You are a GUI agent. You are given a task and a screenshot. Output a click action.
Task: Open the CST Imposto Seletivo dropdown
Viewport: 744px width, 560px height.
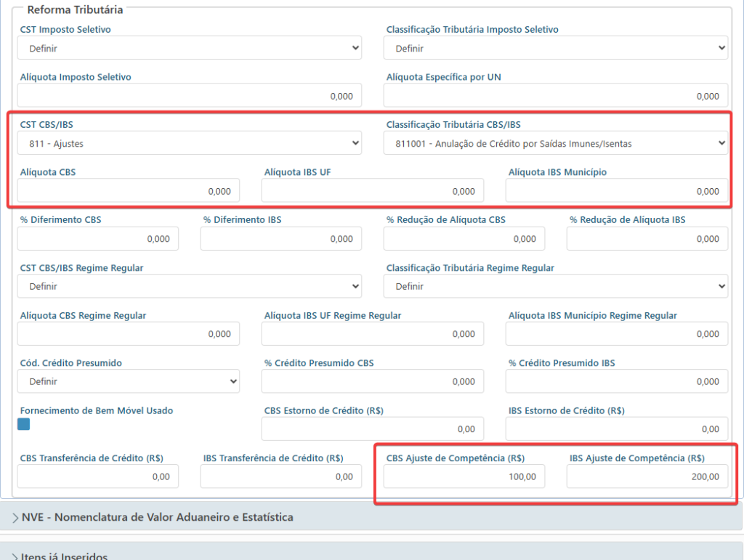(x=190, y=48)
